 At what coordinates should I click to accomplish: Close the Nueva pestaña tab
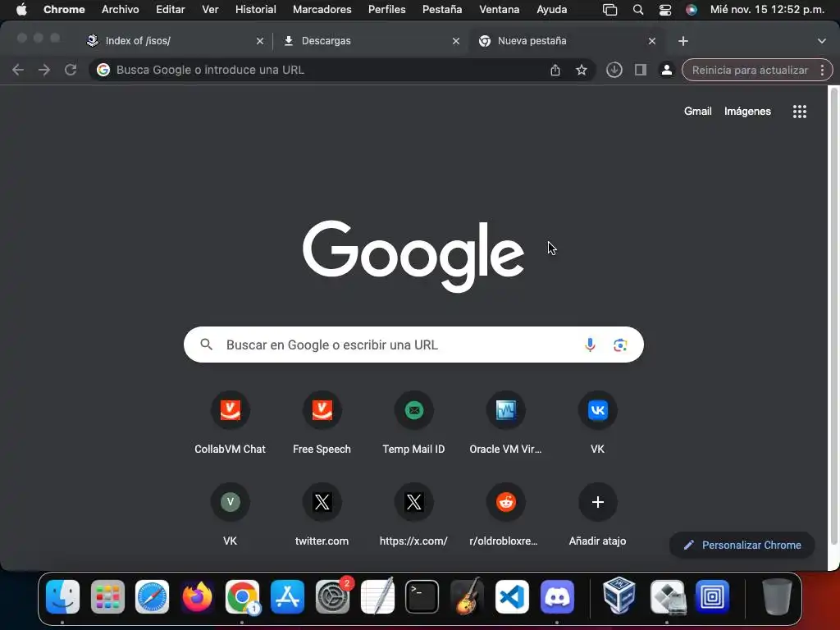pos(652,41)
